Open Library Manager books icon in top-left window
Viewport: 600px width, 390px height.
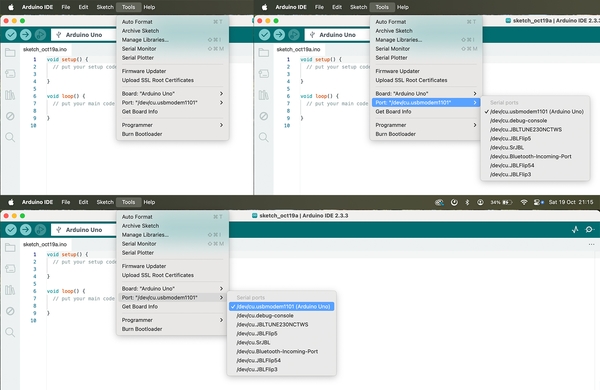[x=10, y=95]
